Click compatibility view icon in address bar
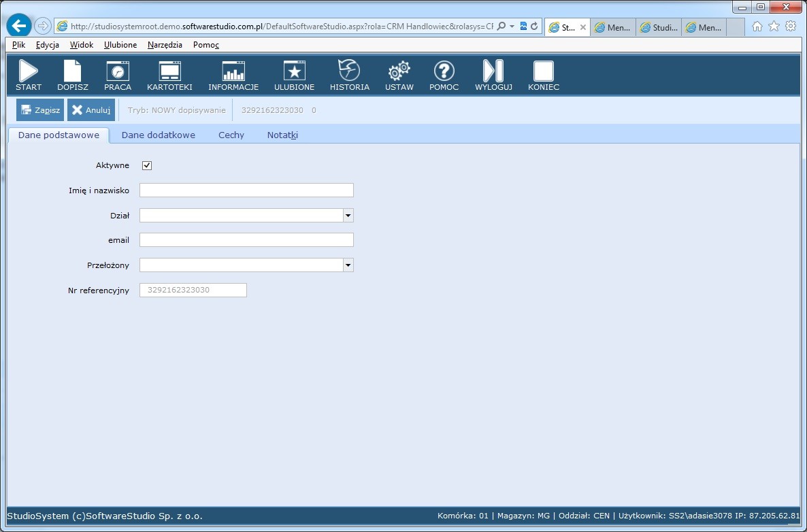 point(523,27)
